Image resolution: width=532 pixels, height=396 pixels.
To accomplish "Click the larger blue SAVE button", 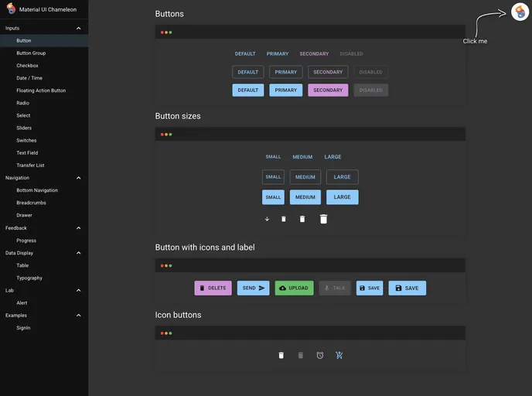I will point(408,288).
